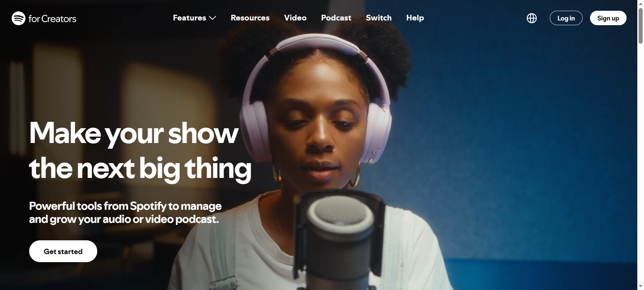644x290 pixels.
Task: Open the globe language selector
Action: 531,18
